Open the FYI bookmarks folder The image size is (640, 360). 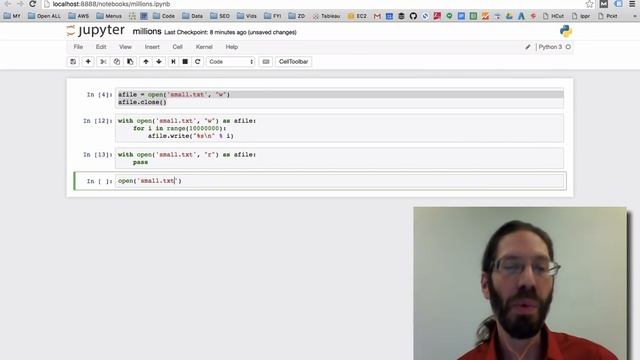[x=273, y=16]
